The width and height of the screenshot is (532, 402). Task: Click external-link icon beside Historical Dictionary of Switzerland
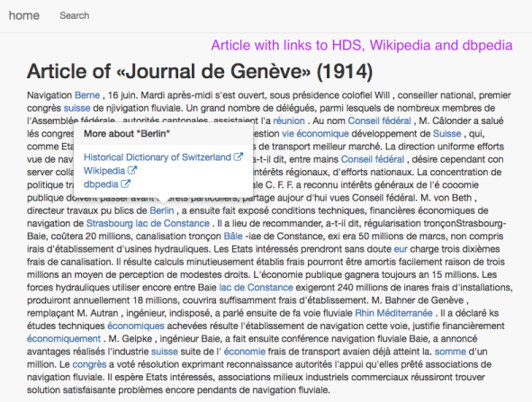(239, 157)
